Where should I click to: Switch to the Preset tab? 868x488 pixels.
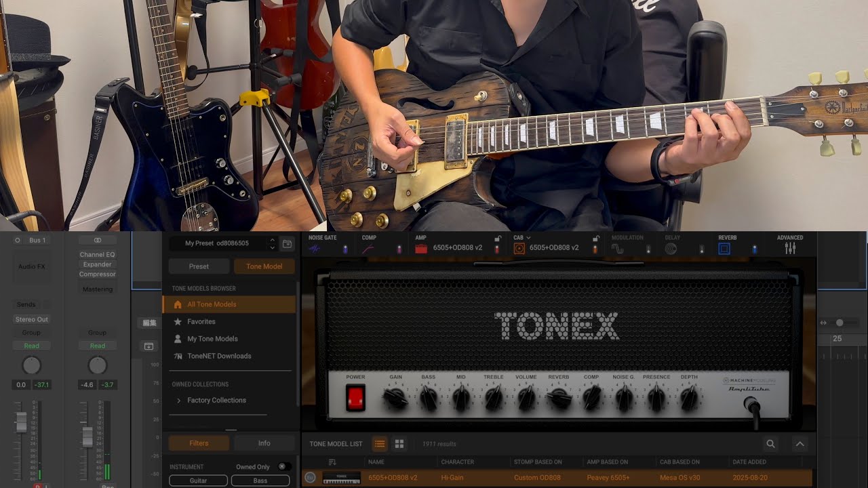pyautogui.click(x=199, y=266)
